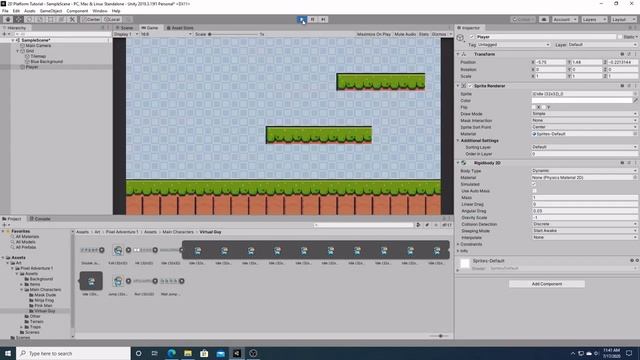Select the custom editor tools icon
This screenshot has width=640, height=360.
click(72, 19)
